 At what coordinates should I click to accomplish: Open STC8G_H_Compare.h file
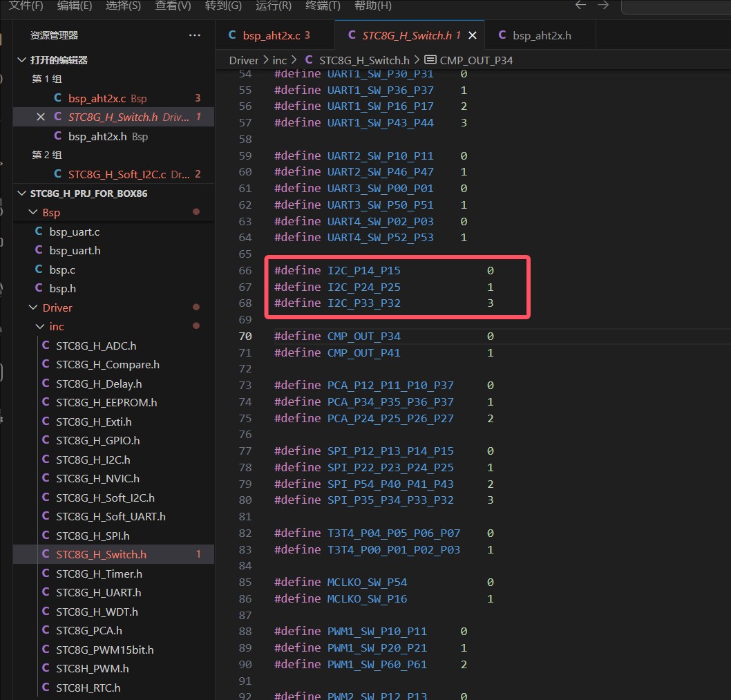tap(114, 365)
